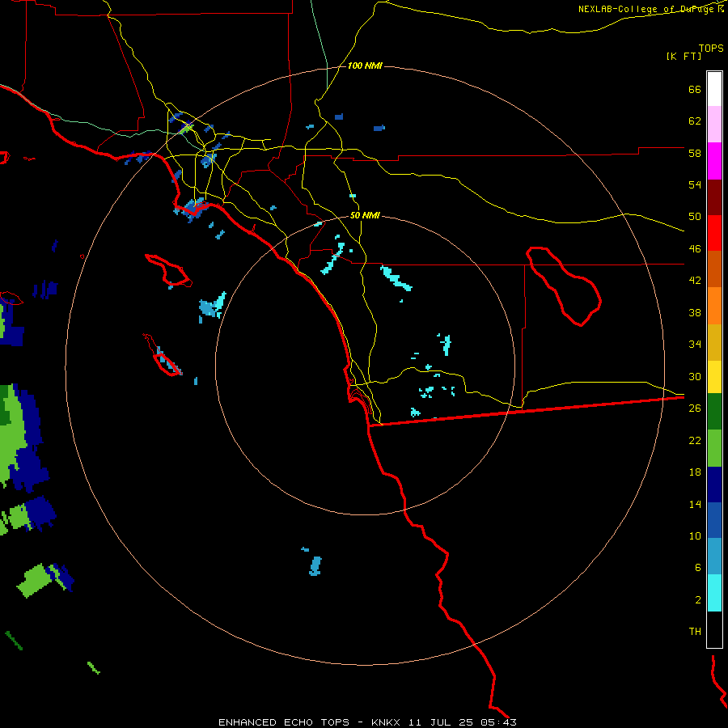
Task: Click the legend value "50"
Action: click(x=695, y=217)
